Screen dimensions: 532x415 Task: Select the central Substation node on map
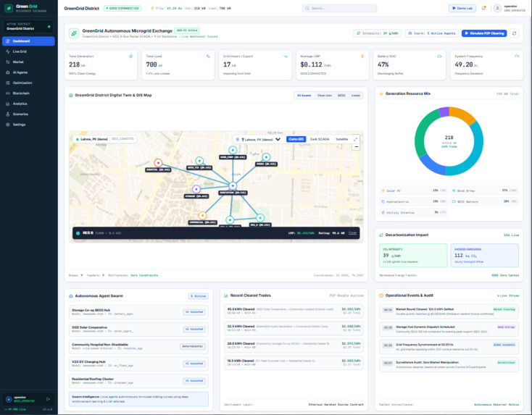point(233,186)
